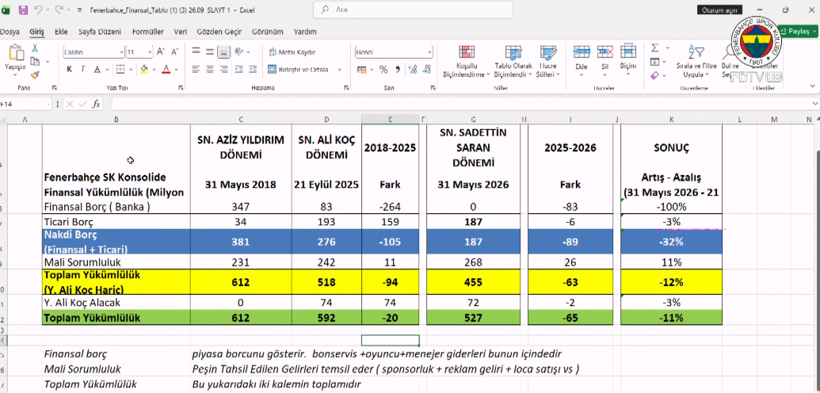Toggle align text right

pos(224,69)
